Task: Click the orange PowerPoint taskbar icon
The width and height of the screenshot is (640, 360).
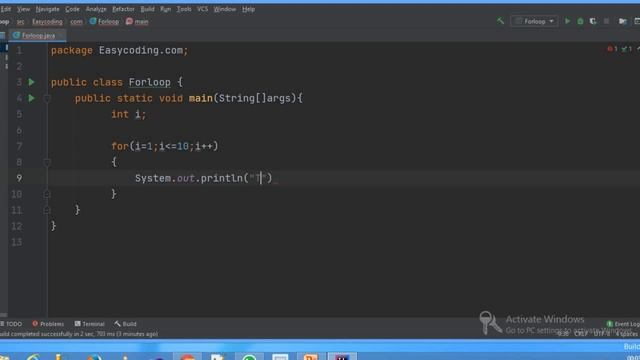Action: coord(311,358)
